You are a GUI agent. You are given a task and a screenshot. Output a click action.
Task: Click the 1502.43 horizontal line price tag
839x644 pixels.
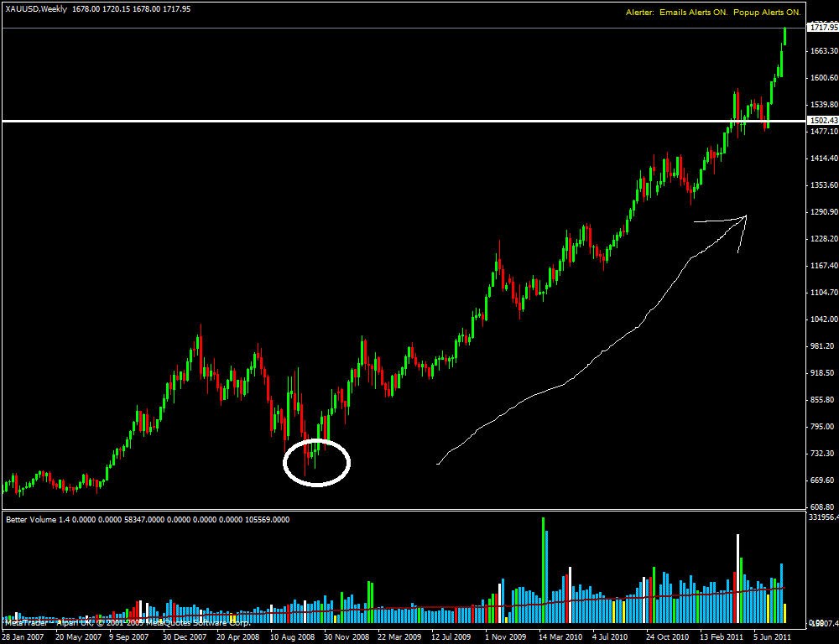click(x=824, y=121)
